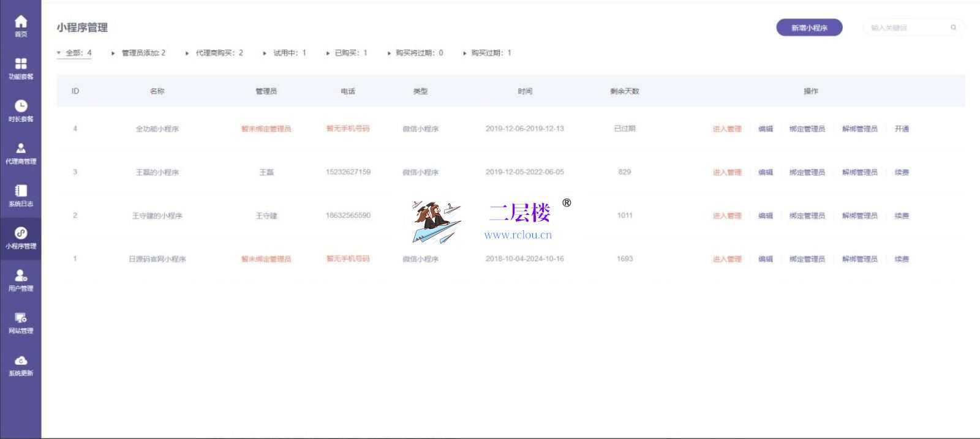Click the 系统更新 cloud icon

pyautogui.click(x=21, y=361)
